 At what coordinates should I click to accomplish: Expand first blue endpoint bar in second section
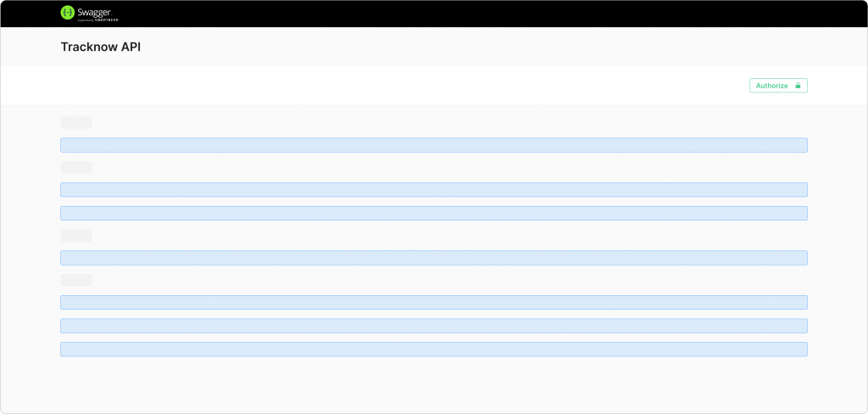433,190
